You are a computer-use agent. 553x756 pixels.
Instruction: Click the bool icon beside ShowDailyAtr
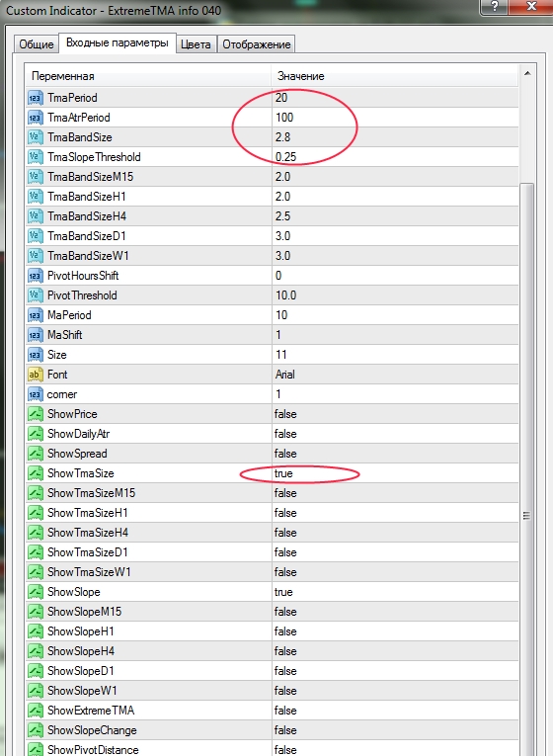[36, 434]
